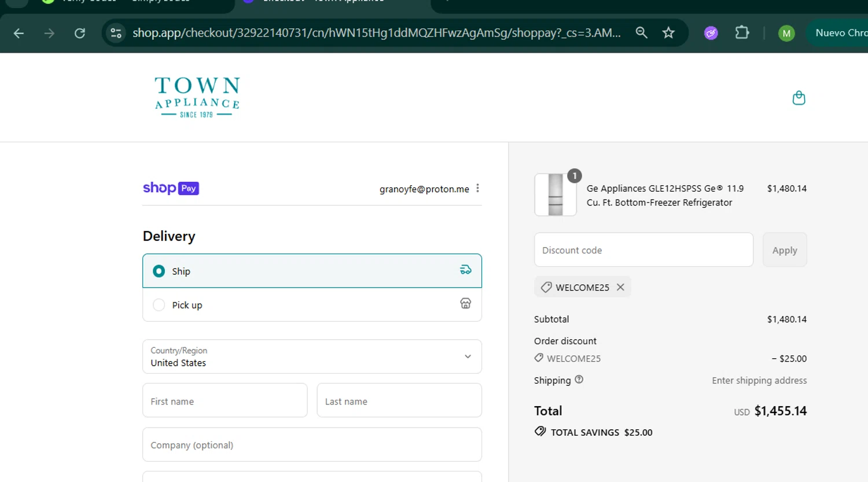This screenshot has width=868, height=482.
Task: Reload the checkout page
Action: click(x=80, y=33)
